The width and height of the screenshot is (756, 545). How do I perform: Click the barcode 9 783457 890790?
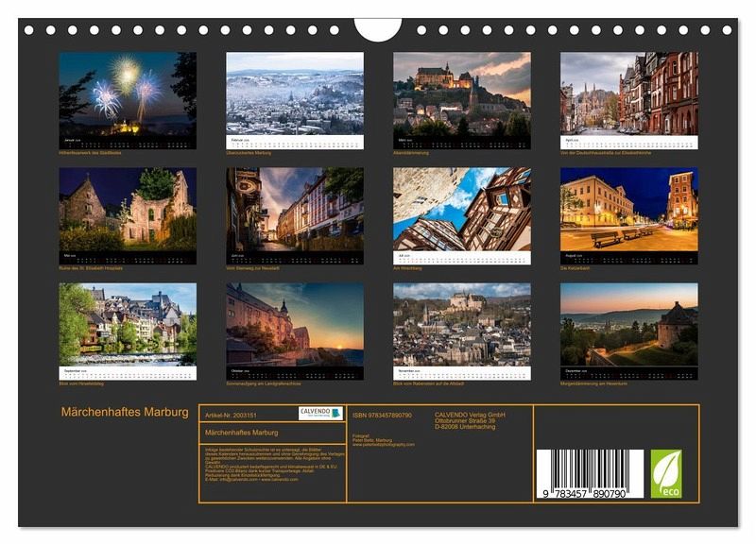[x=590, y=473]
